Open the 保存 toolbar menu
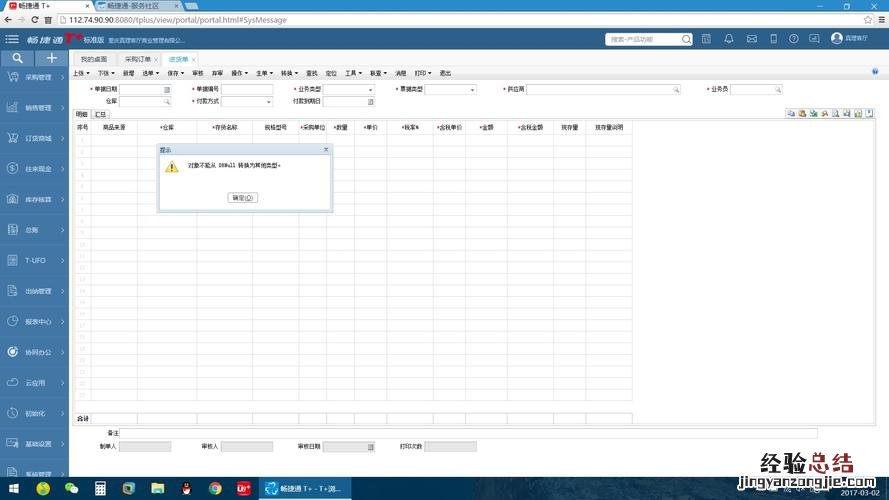 coord(176,73)
